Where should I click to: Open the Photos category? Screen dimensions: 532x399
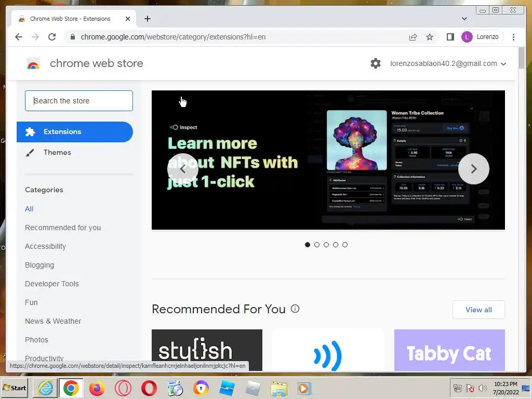(37, 340)
